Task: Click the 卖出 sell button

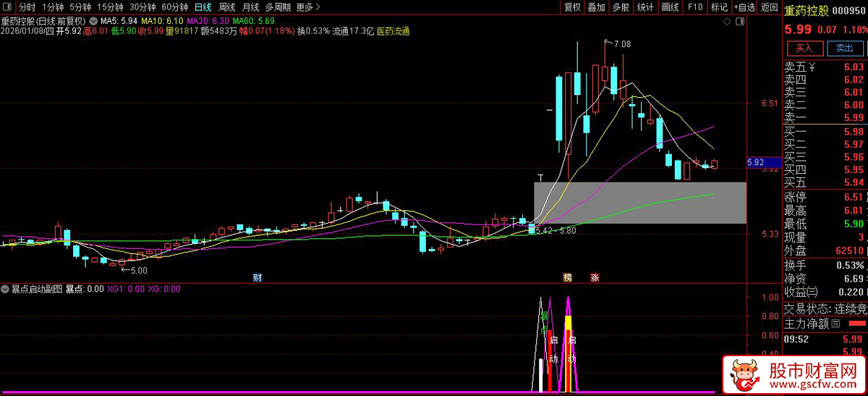Action: (x=844, y=49)
